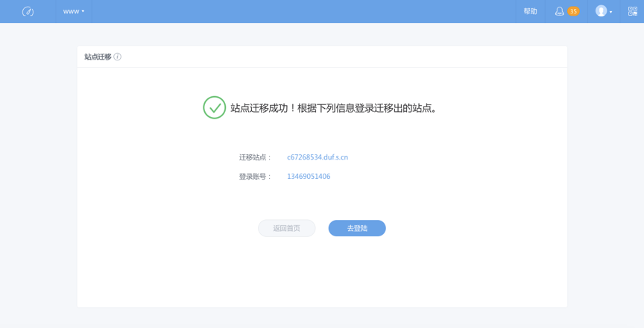The width and height of the screenshot is (644, 328).
Task: Click the 站点迁移成功 message text
Action: click(x=333, y=108)
